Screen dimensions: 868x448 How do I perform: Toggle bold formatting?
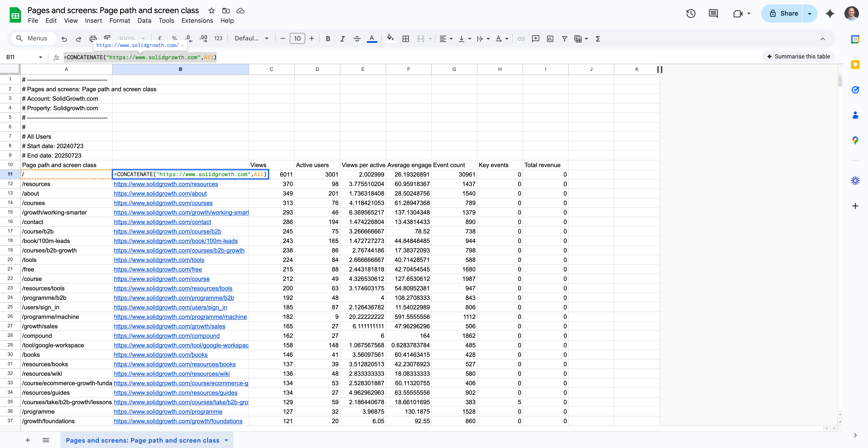[328, 39]
